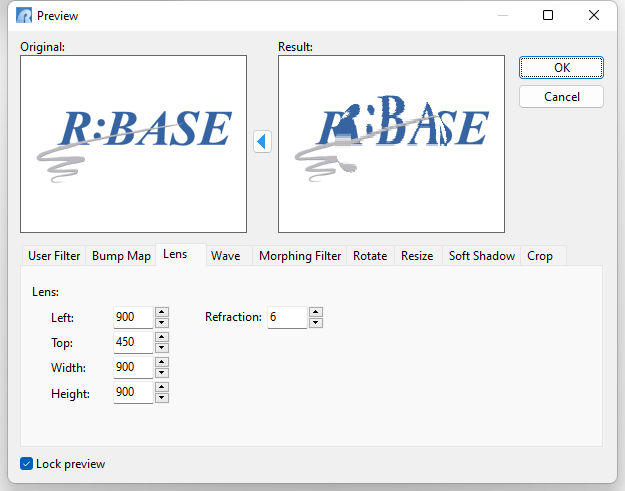Click into the Height input field
Viewport: 625px width, 491px height.
133,393
